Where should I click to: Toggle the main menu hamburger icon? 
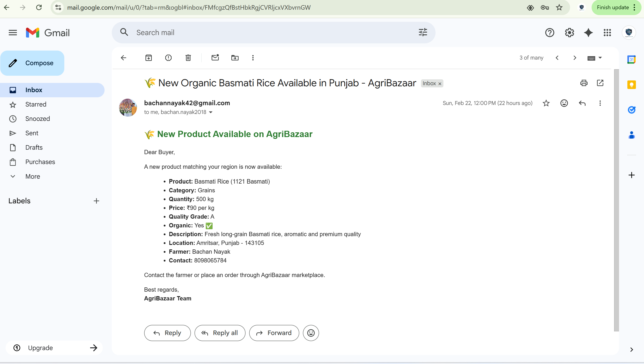(x=13, y=33)
